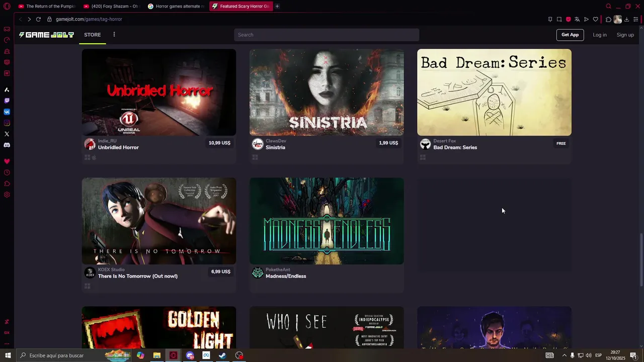Image resolution: width=644 pixels, height=362 pixels.
Task: Click the Unbridled Horror title link
Action: pos(118,147)
